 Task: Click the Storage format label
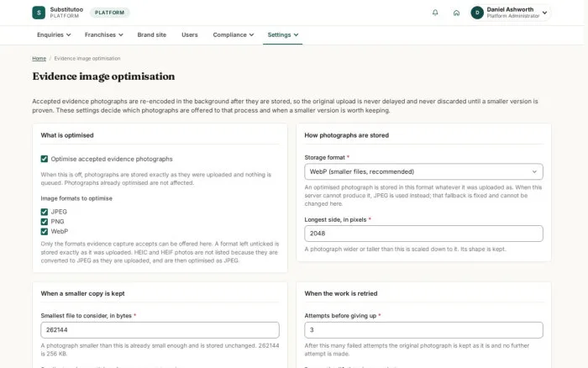[325, 158]
